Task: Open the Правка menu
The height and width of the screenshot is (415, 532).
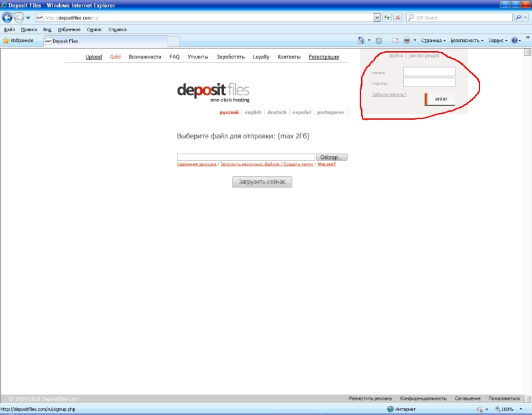Action: point(29,29)
